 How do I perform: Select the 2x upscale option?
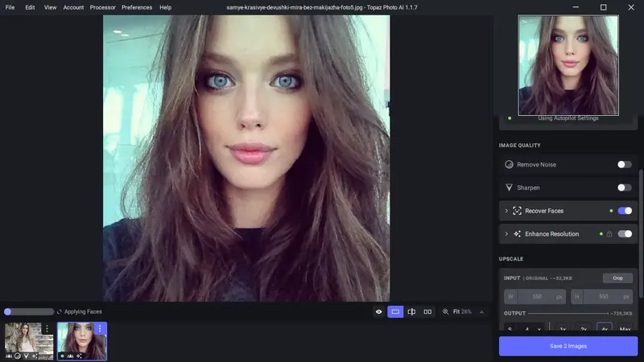coord(584,327)
